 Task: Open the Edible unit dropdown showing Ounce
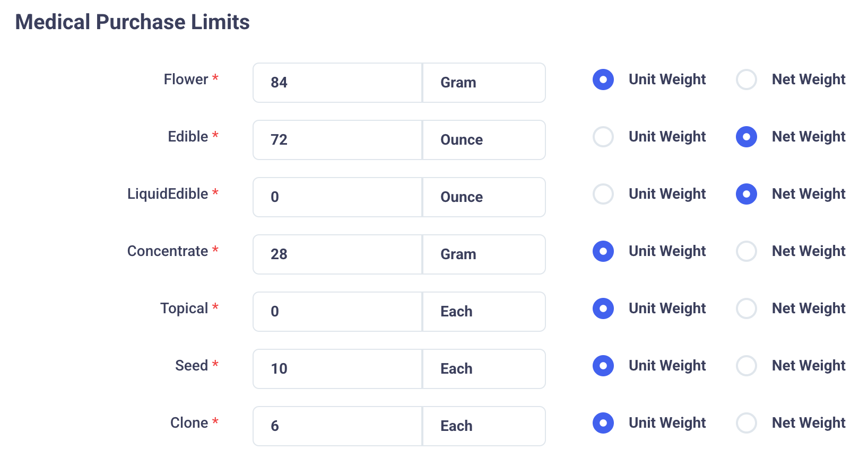click(x=484, y=140)
